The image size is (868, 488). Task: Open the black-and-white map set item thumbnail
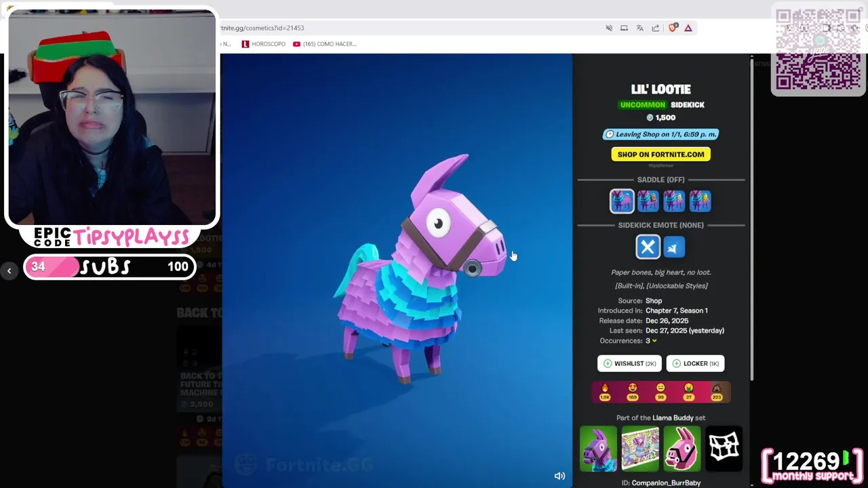point(724,449)
